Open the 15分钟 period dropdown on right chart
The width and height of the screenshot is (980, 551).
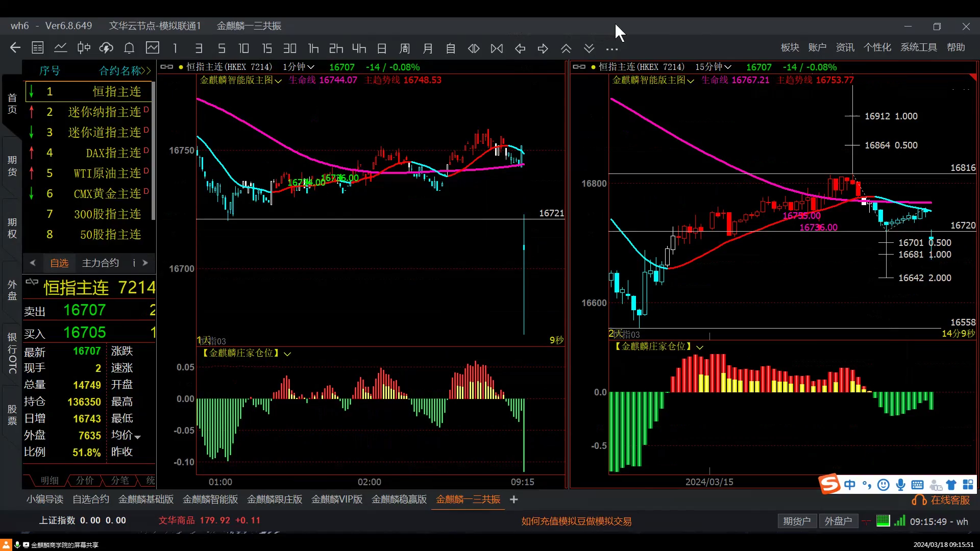click(714, 67)
